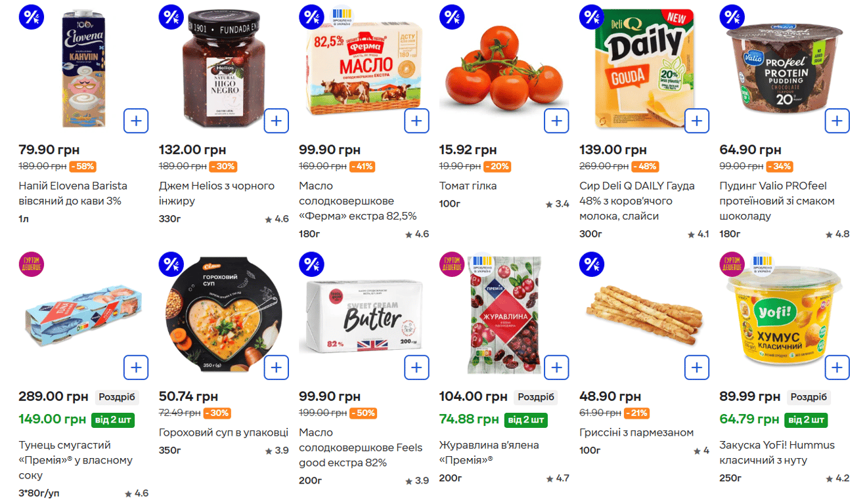
Task: Click the discount badge icon on Ферма butter
Action: tap(310, 16)
